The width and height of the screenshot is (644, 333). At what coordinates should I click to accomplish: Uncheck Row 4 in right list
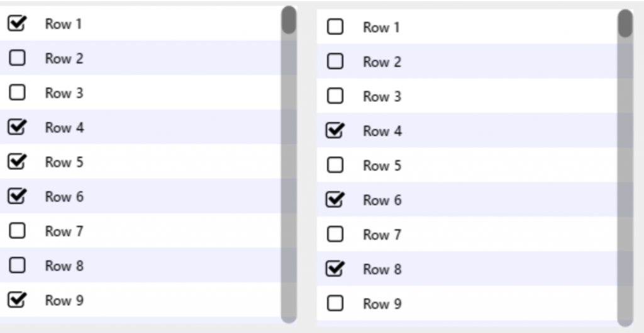(335, 131)
